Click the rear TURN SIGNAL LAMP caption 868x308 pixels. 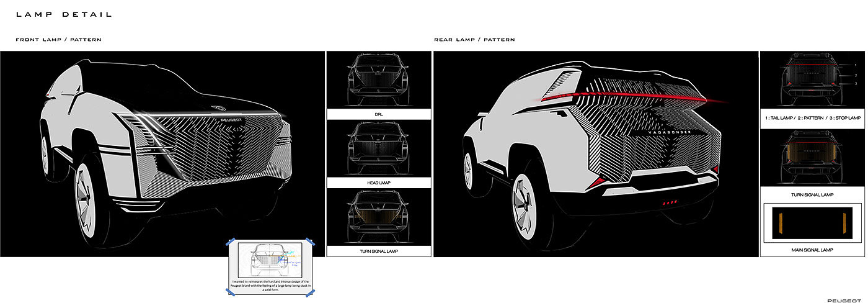point(812,194)
